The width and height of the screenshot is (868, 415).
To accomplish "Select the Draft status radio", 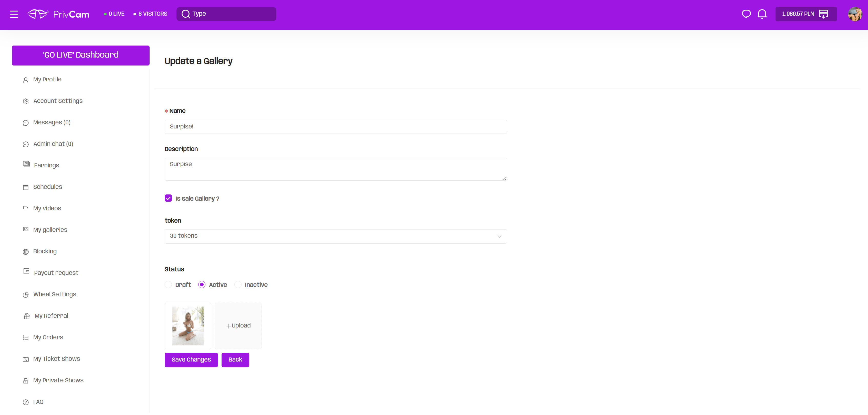I will [x=168, y=285].
